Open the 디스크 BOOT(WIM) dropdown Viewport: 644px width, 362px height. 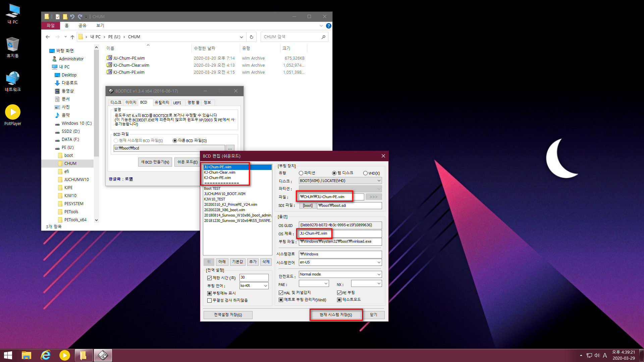click(x=340, y=181)
